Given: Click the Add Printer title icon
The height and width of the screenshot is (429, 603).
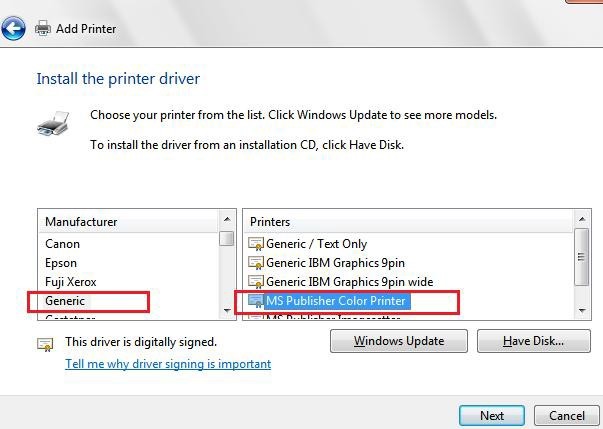Looking at the screenshot, I should [x=43, y=29].
